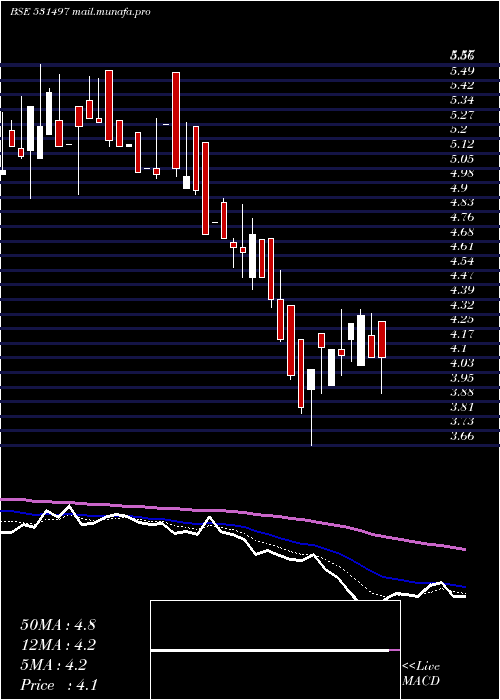Click the 4.68 price axis label

(x=462, y=232)
